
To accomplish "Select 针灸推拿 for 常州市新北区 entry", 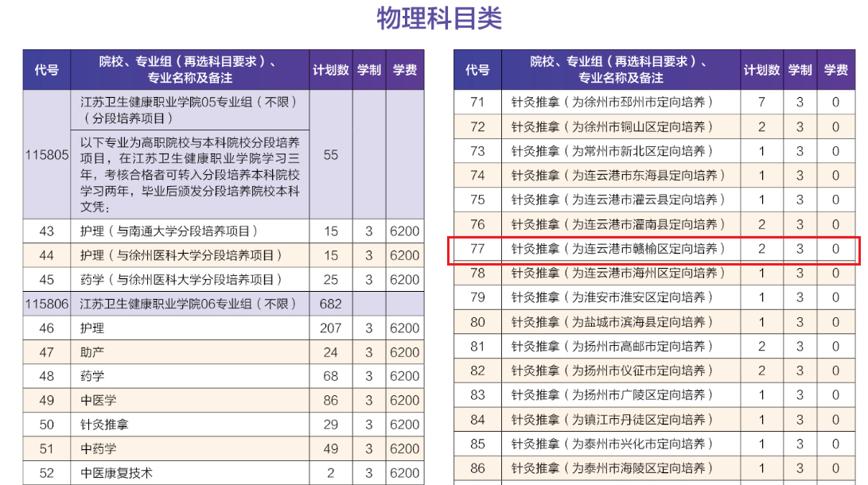I will tap(613, 151).
